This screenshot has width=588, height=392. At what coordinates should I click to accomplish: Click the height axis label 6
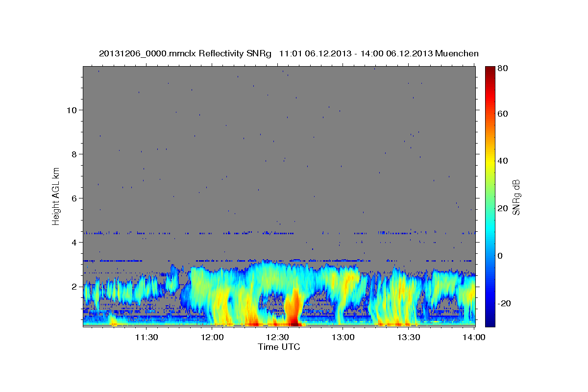[x=74, y=198]
